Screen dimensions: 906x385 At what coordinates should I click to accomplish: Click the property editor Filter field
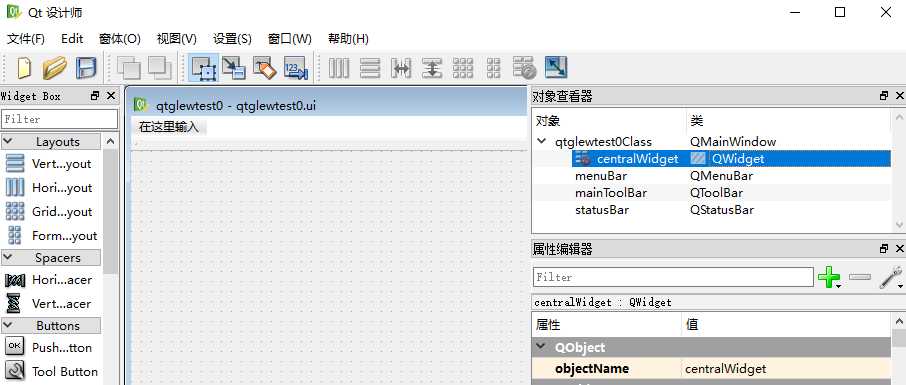point(673,277)
